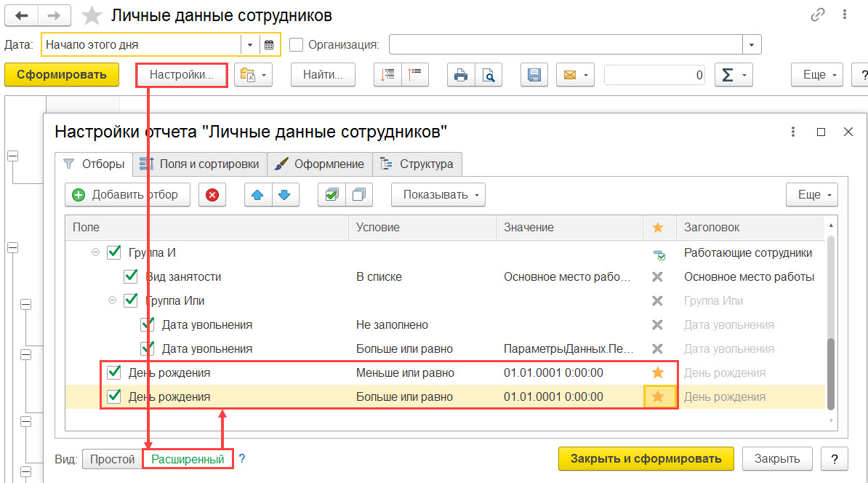868x483 pixels.
Task: Check all filters icon
Action: (x=331, y=195)
